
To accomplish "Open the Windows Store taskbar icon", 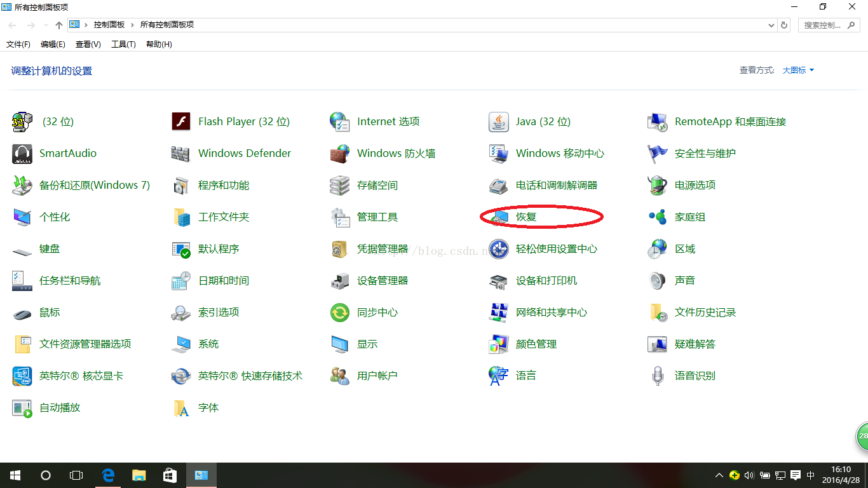I will [170, 475].
